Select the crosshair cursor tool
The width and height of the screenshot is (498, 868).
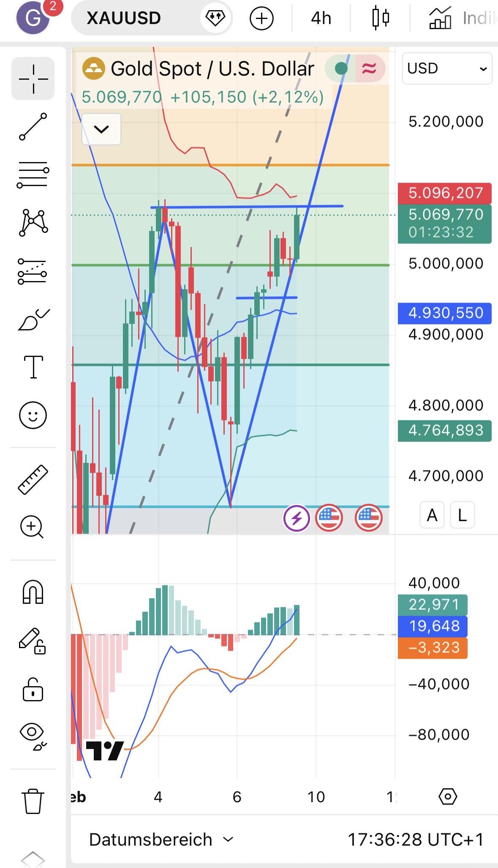point(33,79)
